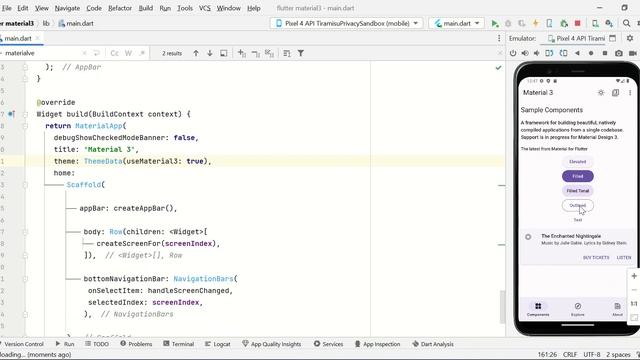Toggle Words (W) search option
This screenshot has height=360, width=640.
click(x=128, y=53)
